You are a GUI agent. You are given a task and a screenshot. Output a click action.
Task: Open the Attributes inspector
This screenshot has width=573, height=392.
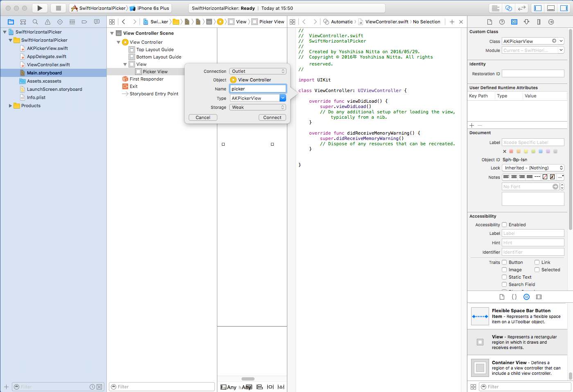coord(526,22)
